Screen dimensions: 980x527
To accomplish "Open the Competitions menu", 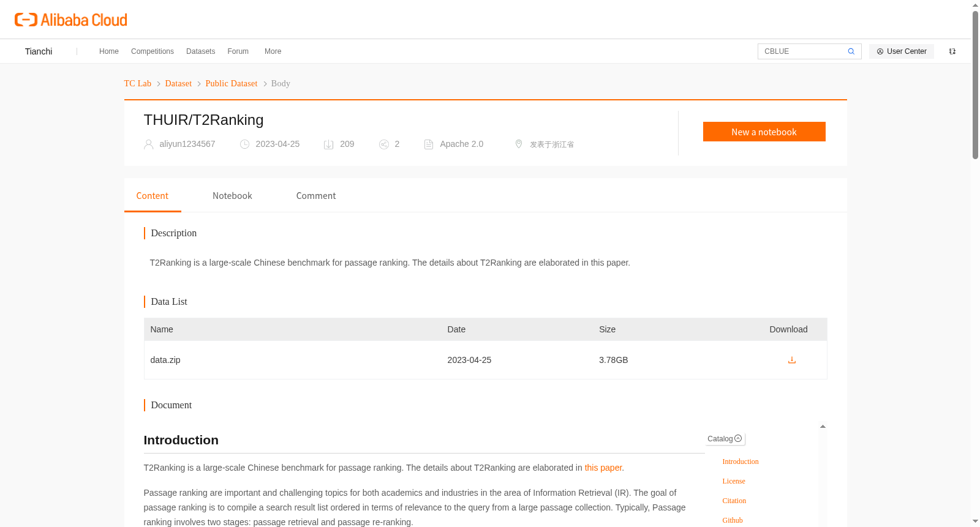I will [x=153, y=51].
